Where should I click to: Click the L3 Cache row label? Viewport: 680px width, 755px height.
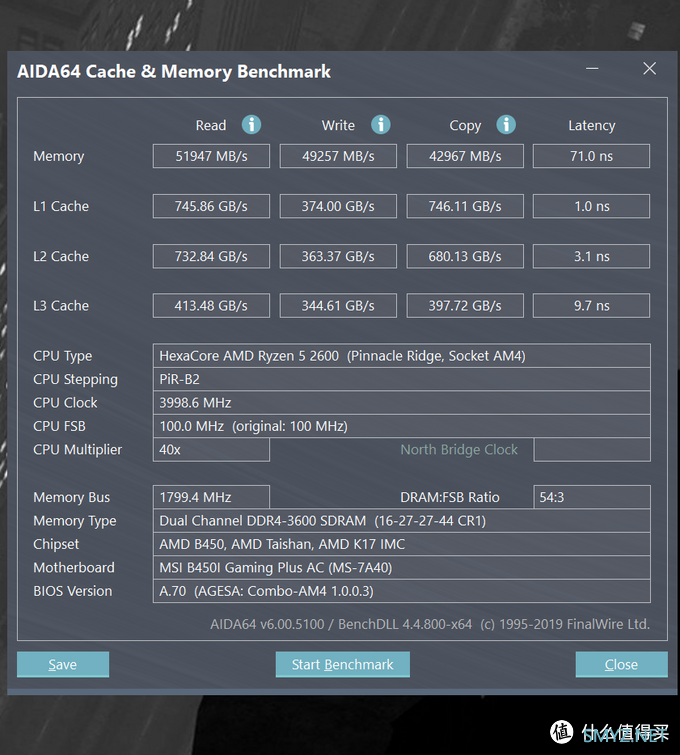61,306
